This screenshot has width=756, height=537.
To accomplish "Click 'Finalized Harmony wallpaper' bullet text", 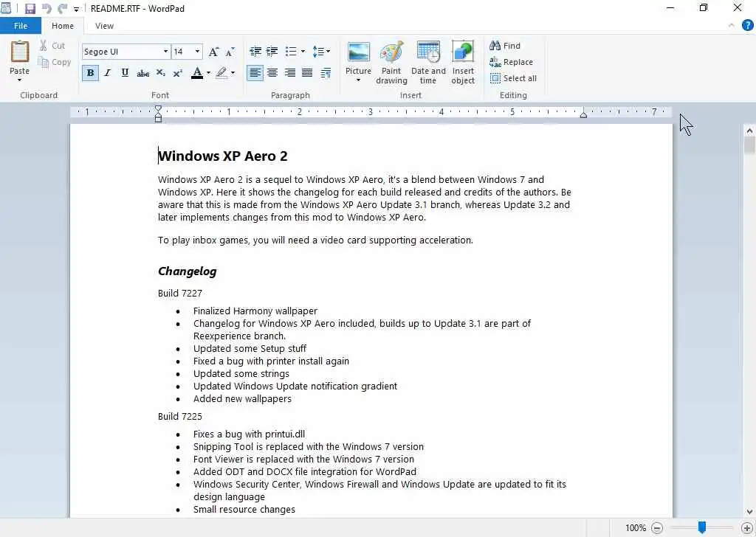I will click(x=255, y=311).
